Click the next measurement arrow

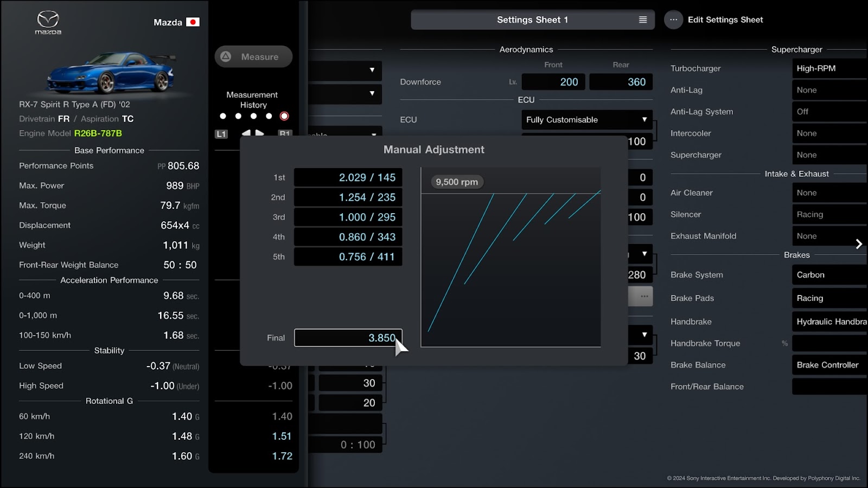(x=259, y=132)
